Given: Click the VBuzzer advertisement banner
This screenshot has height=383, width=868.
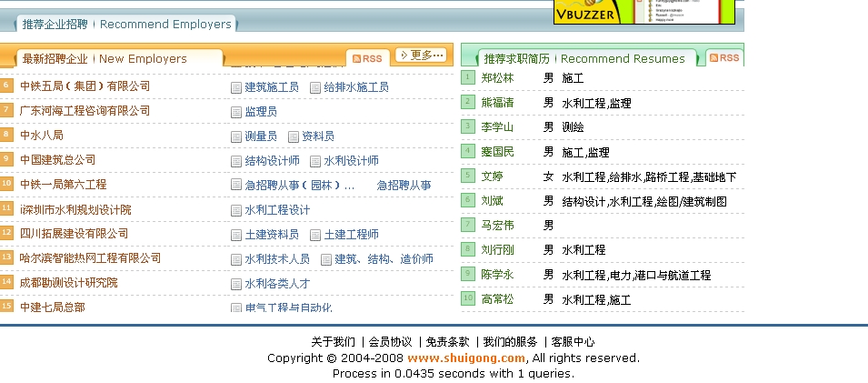Looking at the screenshot, I should (x=644, y=12).
